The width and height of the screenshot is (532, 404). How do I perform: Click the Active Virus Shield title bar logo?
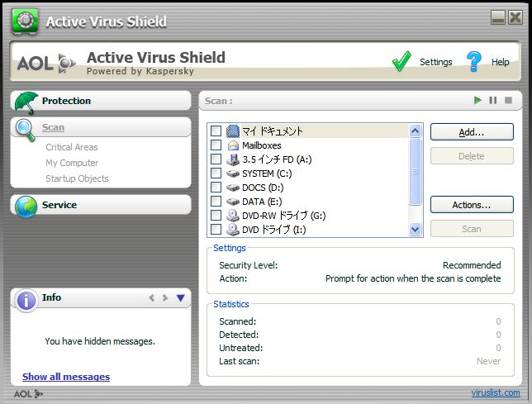[25, 21]
